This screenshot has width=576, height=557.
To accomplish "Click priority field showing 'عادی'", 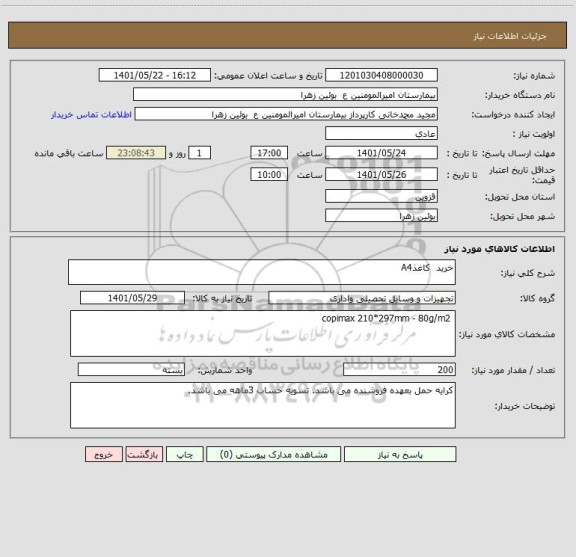I will tap(381, 133).
